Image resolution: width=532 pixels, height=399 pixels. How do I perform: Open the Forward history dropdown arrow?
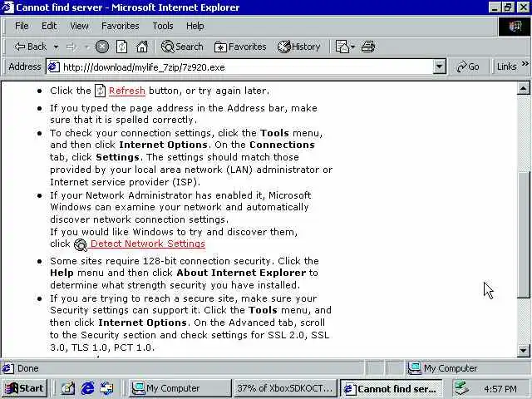86,47
